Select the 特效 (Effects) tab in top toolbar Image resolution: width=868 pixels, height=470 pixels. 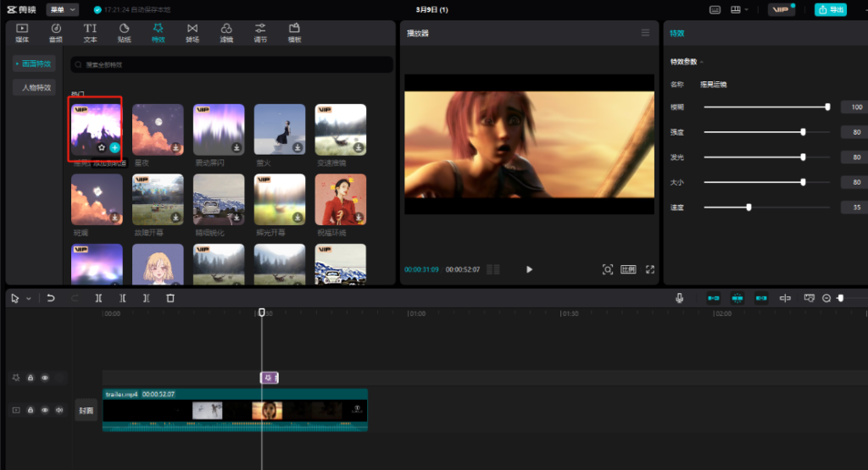tap(159, 33)
